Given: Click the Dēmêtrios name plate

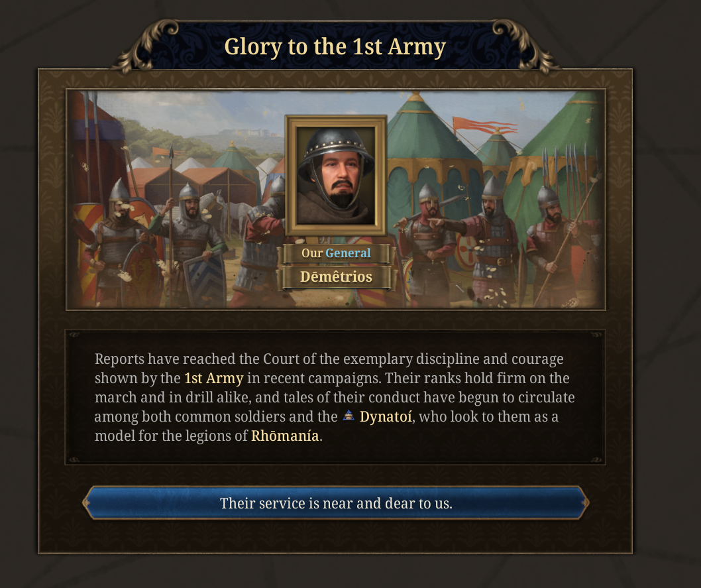Looking at the screenshot, I should pyautogui.click(x=336, y=276).
